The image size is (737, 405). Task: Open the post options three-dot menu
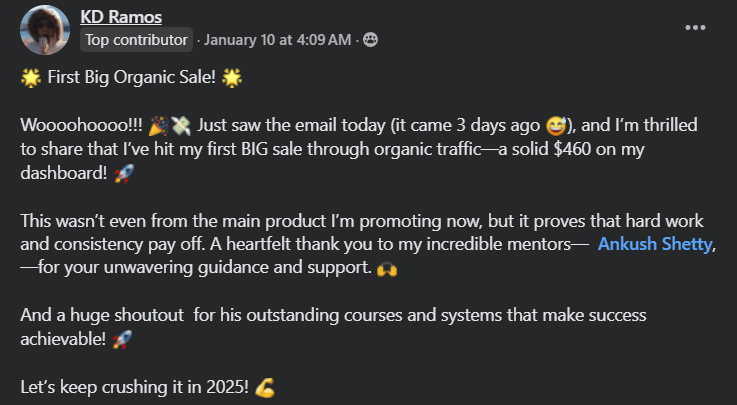(694, 27)
